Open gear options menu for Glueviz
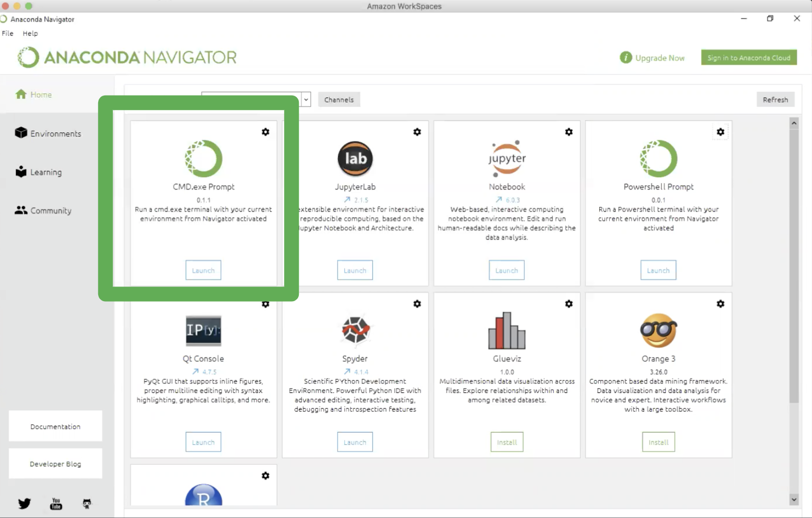This screenshot has height=518, width=812. pos(569,304)
